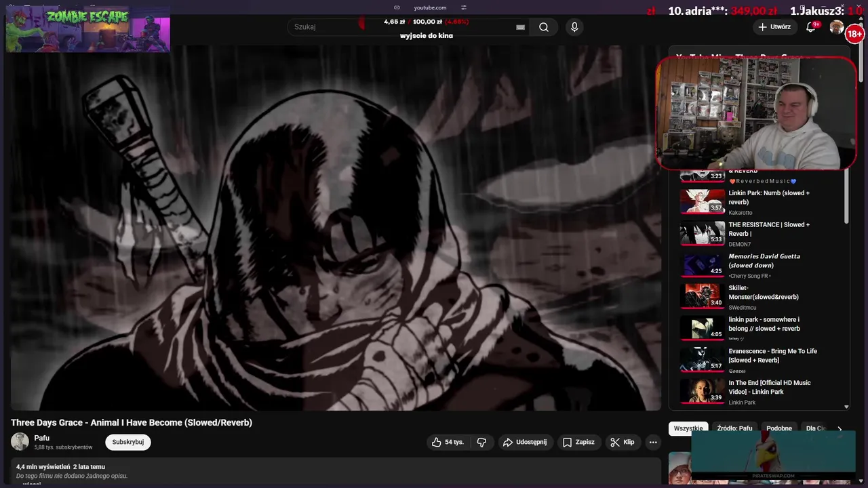This screenshot has width=868, height=488.
Task: Open Skillet Monster thumbnail 3:40
Action: click(x=703, y=296)
